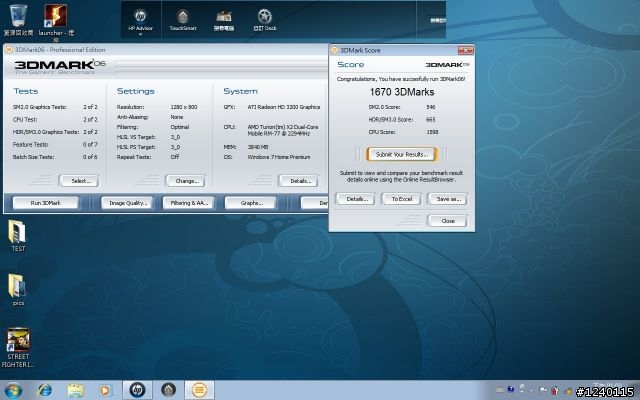Click Select under the Tests column
Image resolution: width=640 pixels, height=400 pixels.
pos(79,181)
